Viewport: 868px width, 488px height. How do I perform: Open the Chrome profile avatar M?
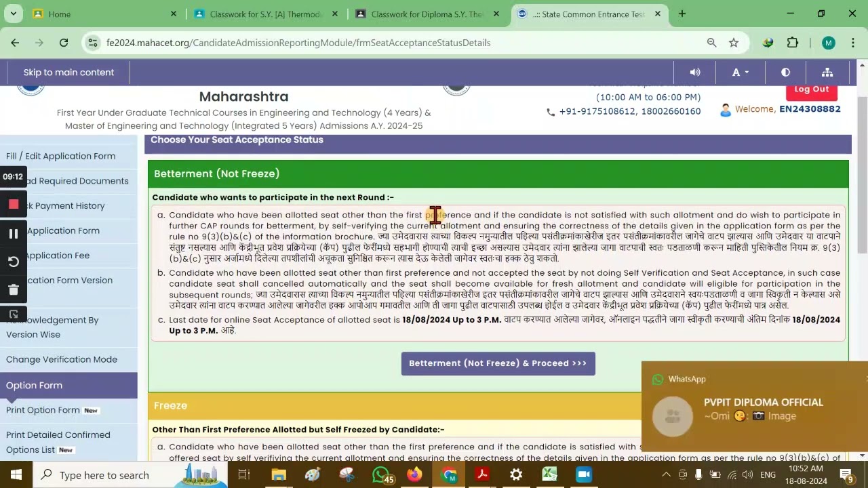[828, 43]
